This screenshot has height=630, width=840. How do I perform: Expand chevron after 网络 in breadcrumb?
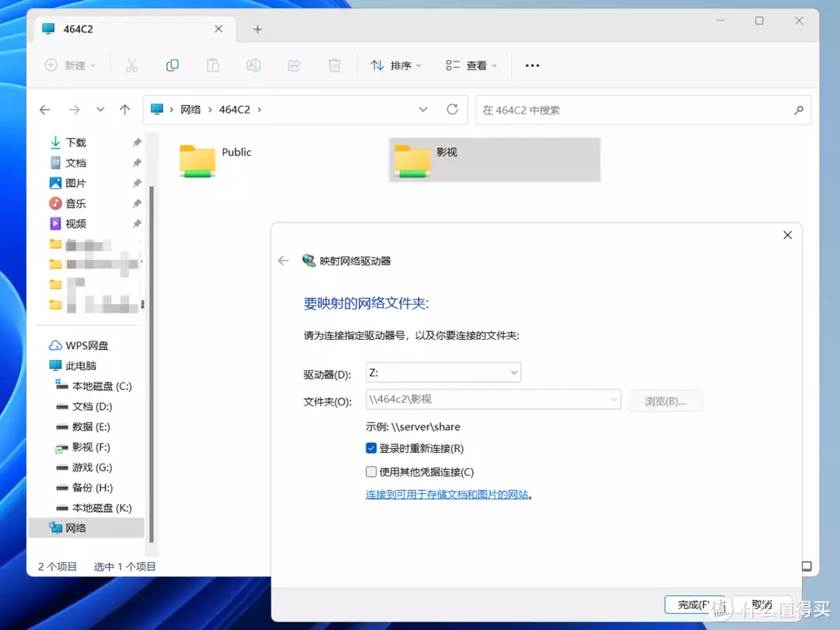(210, 110)
